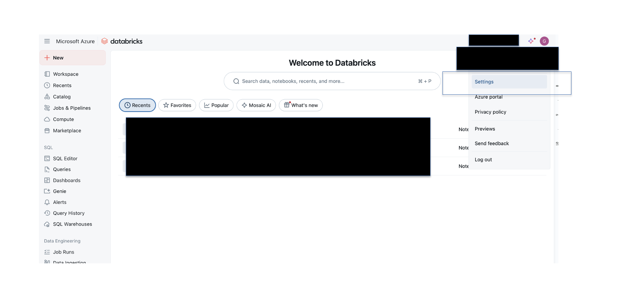
Task: Click the star icon on Favorites
Action: coord(166,105)
